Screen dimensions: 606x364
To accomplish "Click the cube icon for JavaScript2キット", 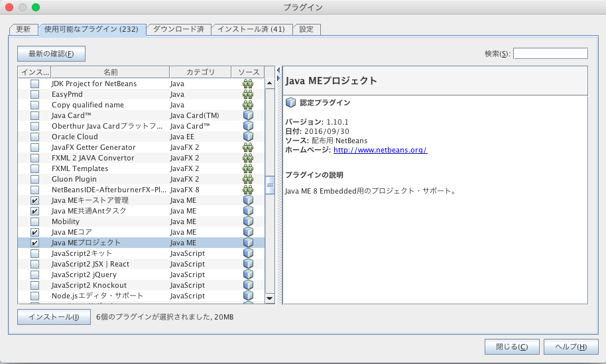I will pos(248,253).
